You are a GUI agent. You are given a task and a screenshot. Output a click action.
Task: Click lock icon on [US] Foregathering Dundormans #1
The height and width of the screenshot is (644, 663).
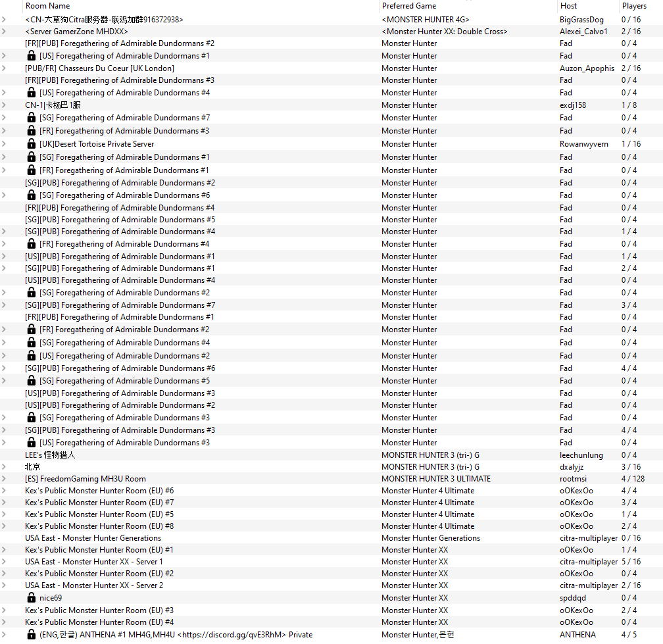click(x=32, y=55)
